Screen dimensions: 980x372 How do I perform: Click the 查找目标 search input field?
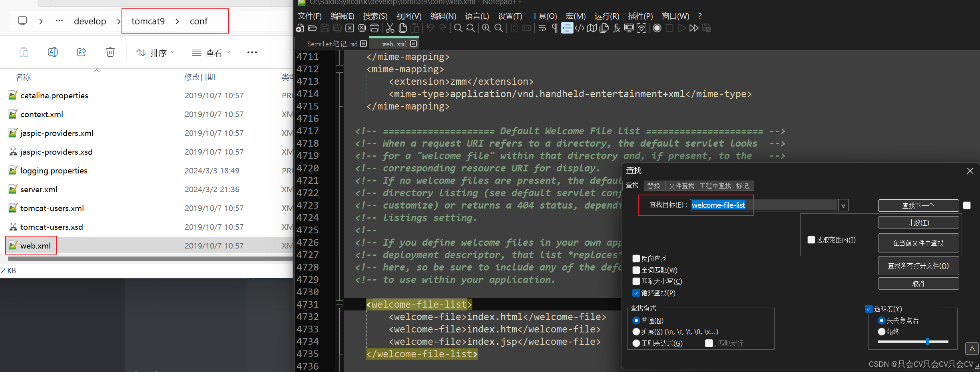pyautogui.click(x=764, y=205)
